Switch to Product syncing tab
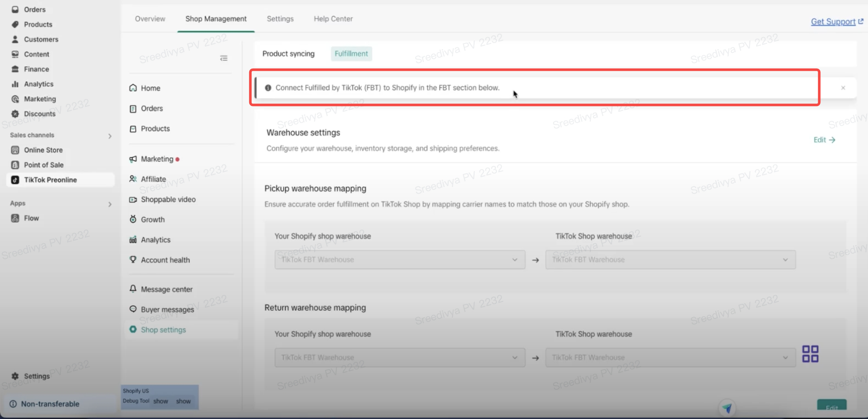The width and height of the screenshot is (868, 419). coord(288,54)
